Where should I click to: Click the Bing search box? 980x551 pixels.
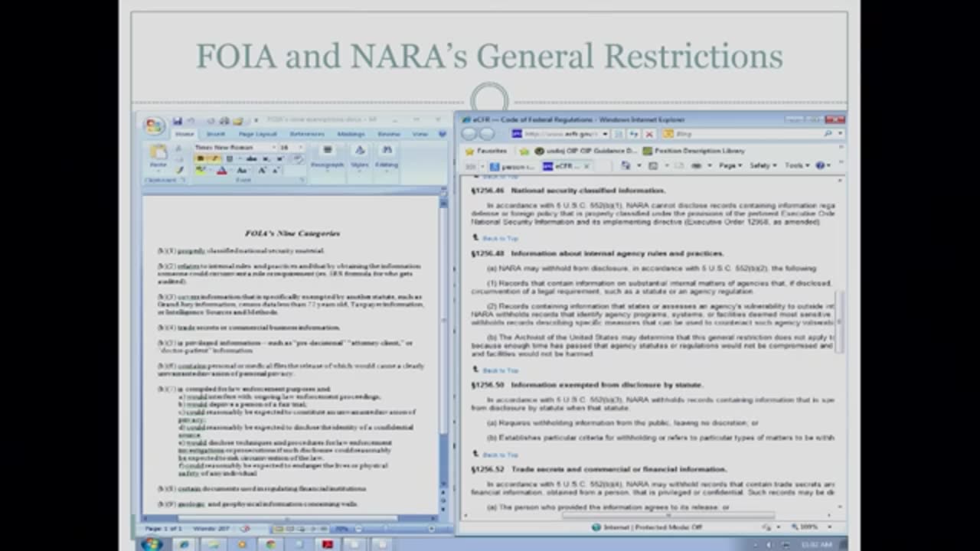coord(746,134)
